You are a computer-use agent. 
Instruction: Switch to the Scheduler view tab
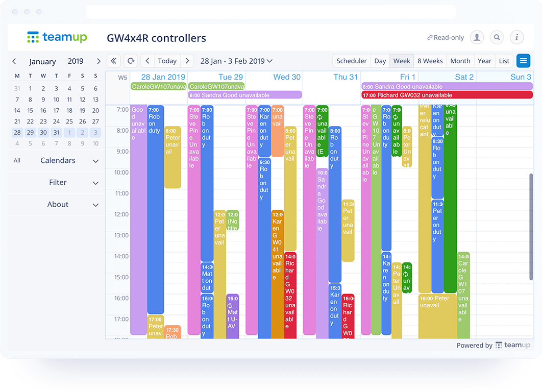click(352, 61)
